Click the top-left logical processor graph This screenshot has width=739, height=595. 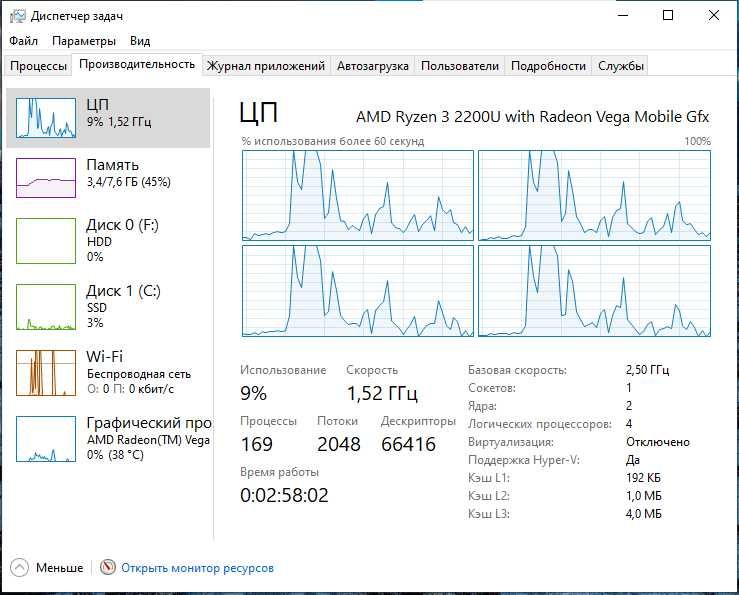tap(358, 195)
